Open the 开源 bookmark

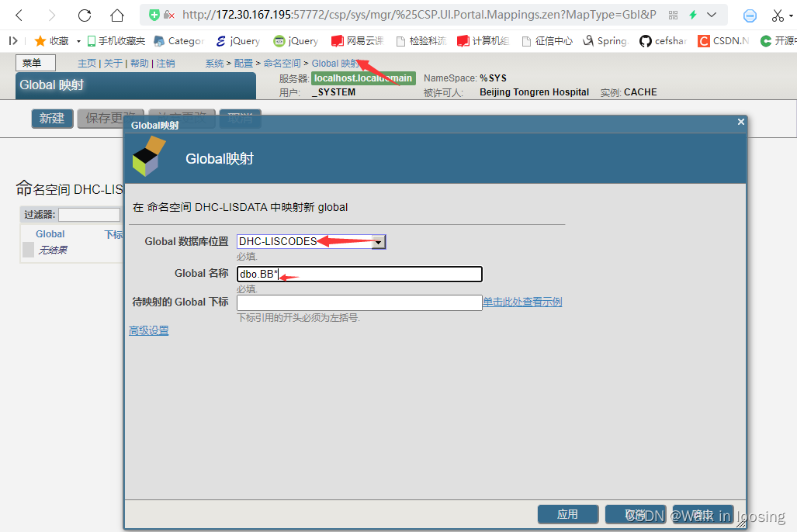coord(778,40)
